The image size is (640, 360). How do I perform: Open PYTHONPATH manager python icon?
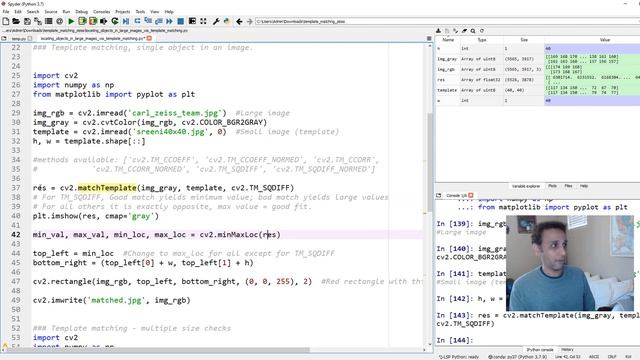point(227,21)
